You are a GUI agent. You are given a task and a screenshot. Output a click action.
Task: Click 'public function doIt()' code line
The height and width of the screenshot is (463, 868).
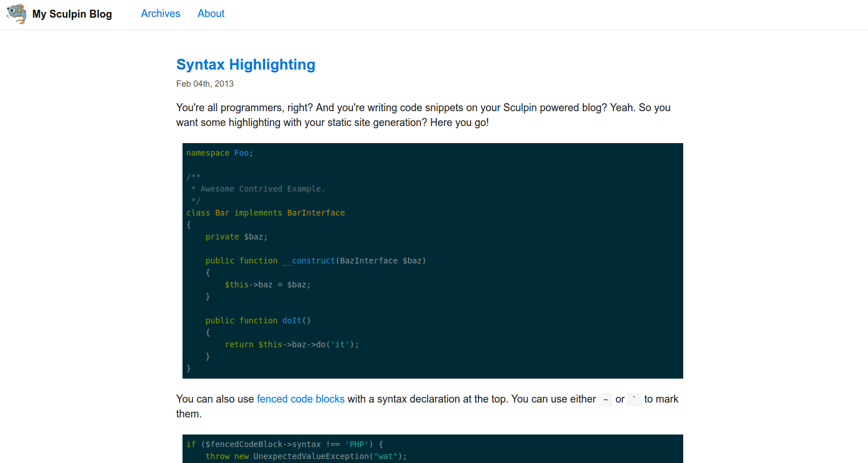tap(258, 320)
